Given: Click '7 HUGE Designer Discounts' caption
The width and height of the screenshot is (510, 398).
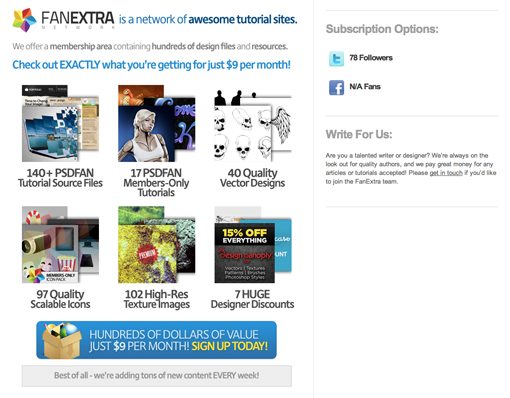Looking at the screenshot, I should [252, 299].
